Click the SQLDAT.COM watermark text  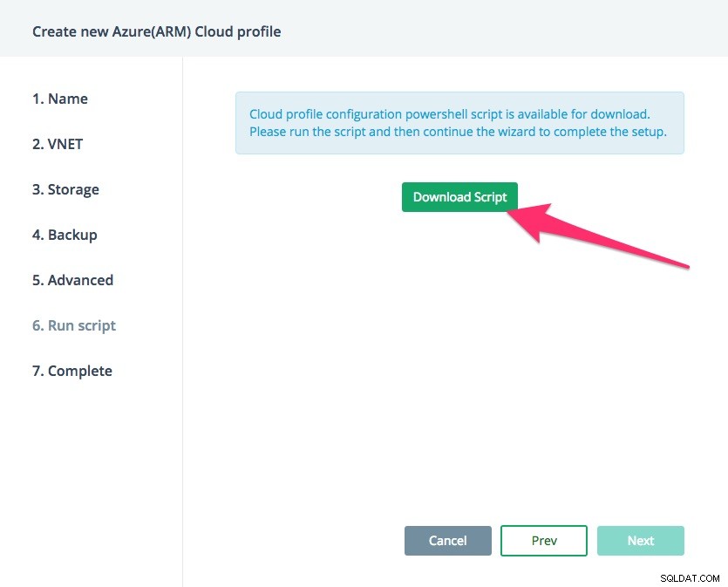coord(690,578)
